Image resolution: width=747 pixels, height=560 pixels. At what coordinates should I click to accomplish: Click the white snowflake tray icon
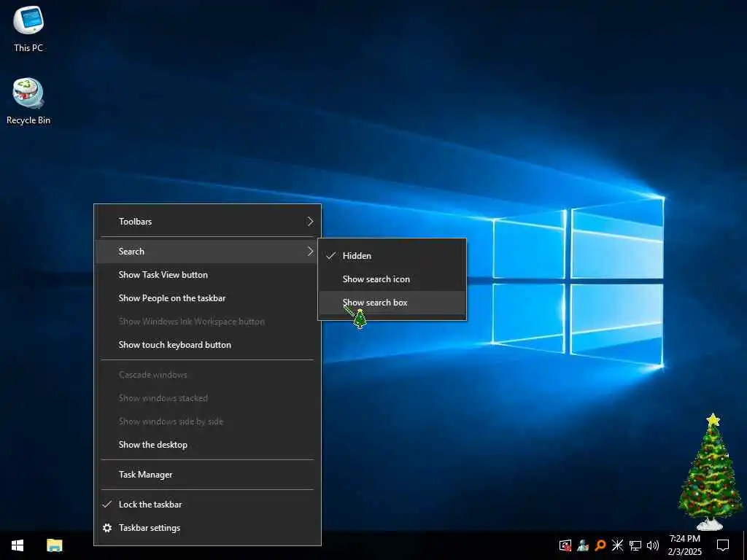(617, 545)
